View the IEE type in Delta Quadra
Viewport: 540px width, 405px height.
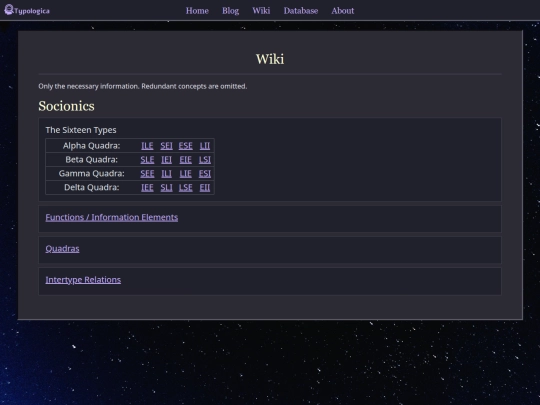(x=147, y=188)
